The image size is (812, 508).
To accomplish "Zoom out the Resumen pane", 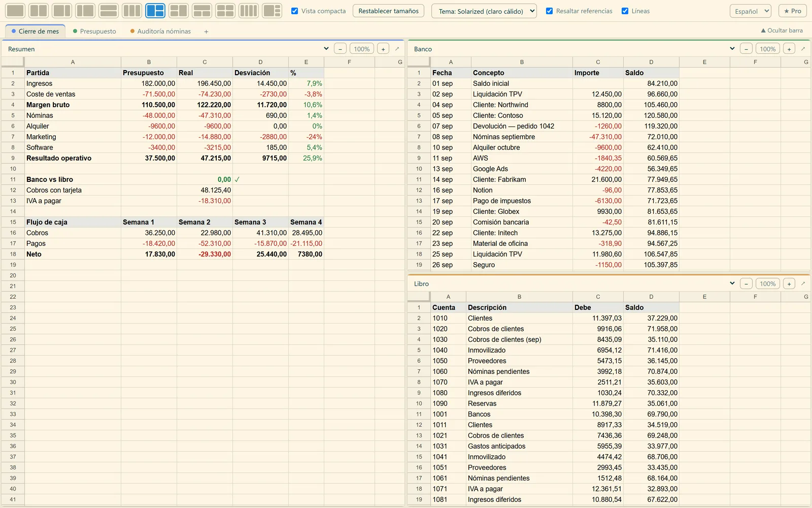I will click(340, 49).
